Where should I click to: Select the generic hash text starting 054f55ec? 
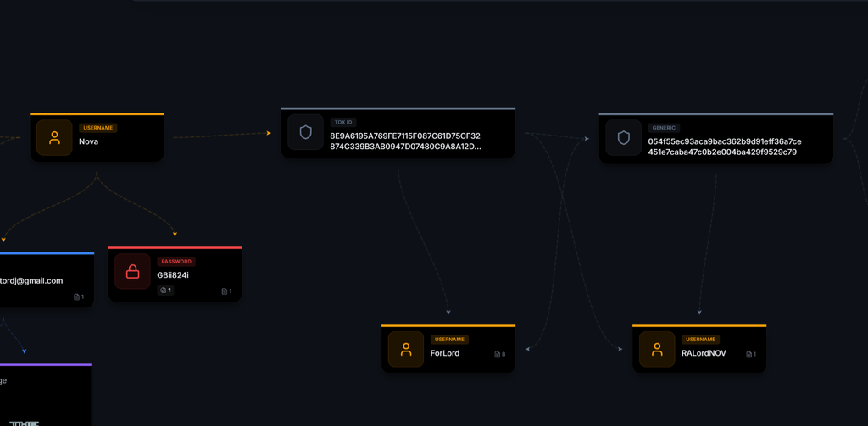[725, 147]
